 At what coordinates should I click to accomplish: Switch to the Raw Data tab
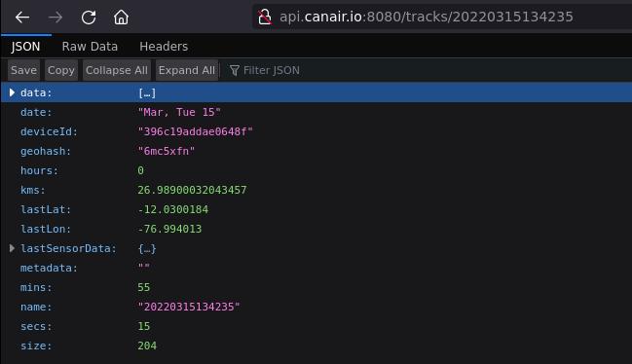click(x=90, y=47)
